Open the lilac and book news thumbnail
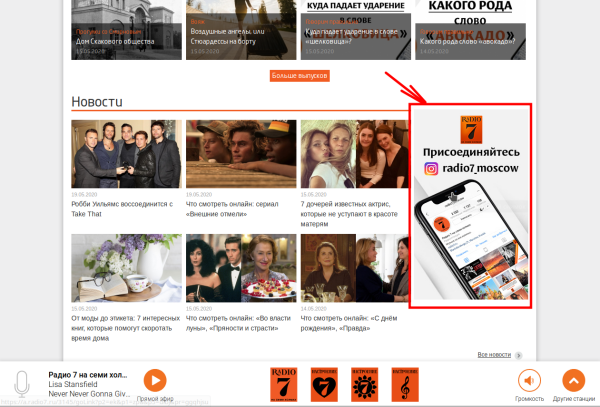 pos(126,268)
